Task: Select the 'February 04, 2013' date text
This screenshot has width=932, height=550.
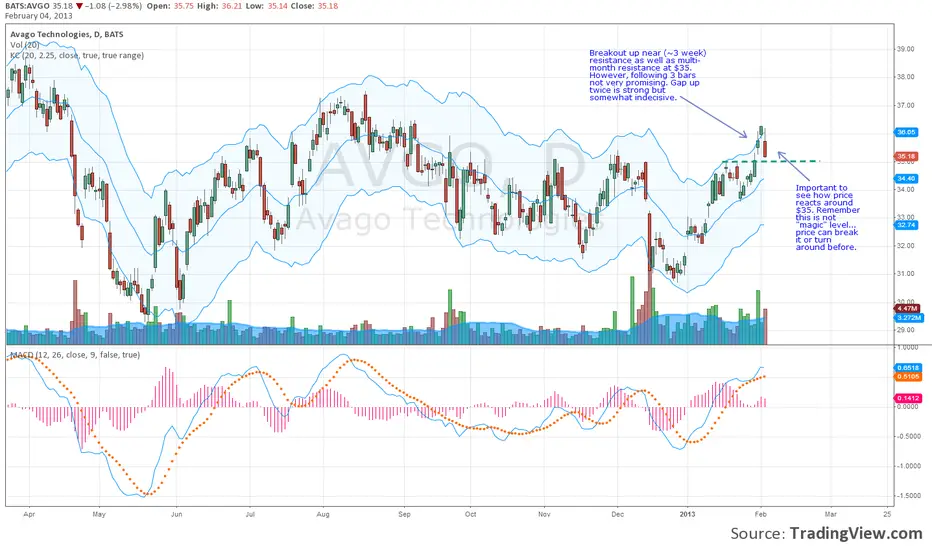Action: [x=39, y=15]
